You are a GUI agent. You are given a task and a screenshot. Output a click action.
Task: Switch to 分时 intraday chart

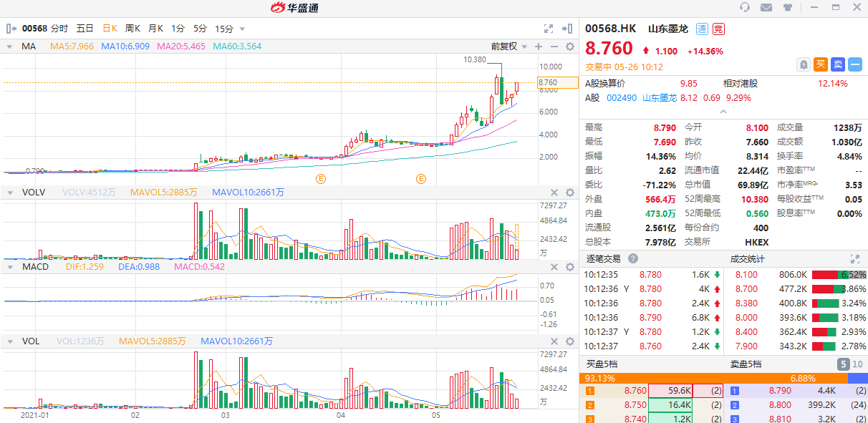click(x=59, y=29)
